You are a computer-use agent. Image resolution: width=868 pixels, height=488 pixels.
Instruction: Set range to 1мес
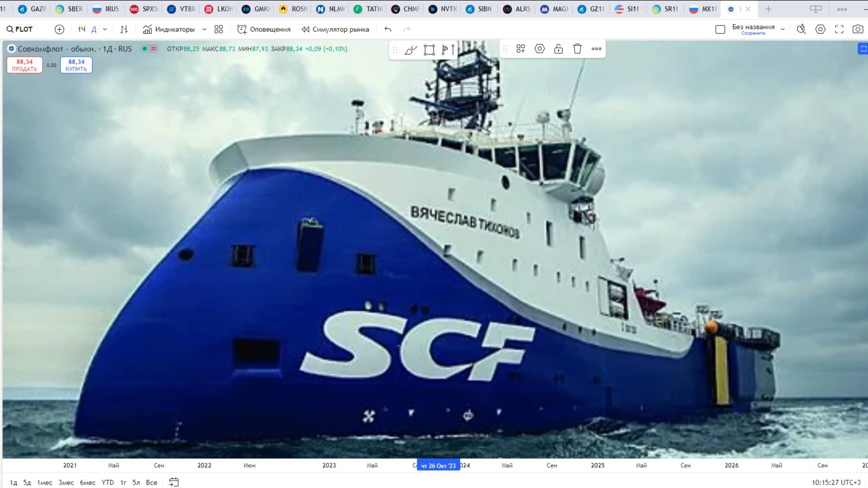[45, 483]
